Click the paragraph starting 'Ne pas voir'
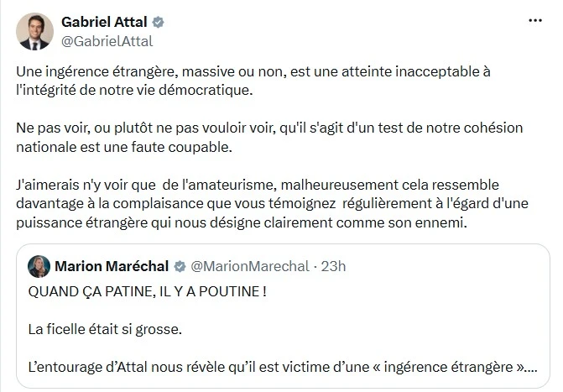The image size is (563, 392). 269,138
